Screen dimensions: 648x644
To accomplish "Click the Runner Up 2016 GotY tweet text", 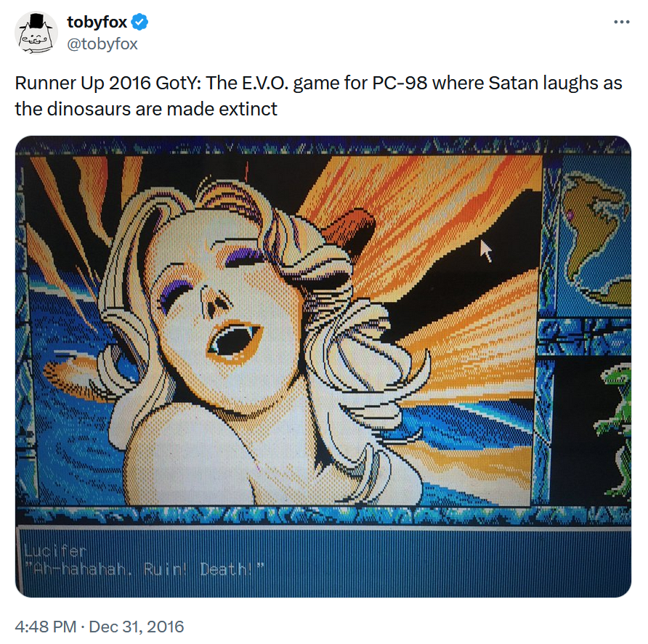I will coord(318,96).
